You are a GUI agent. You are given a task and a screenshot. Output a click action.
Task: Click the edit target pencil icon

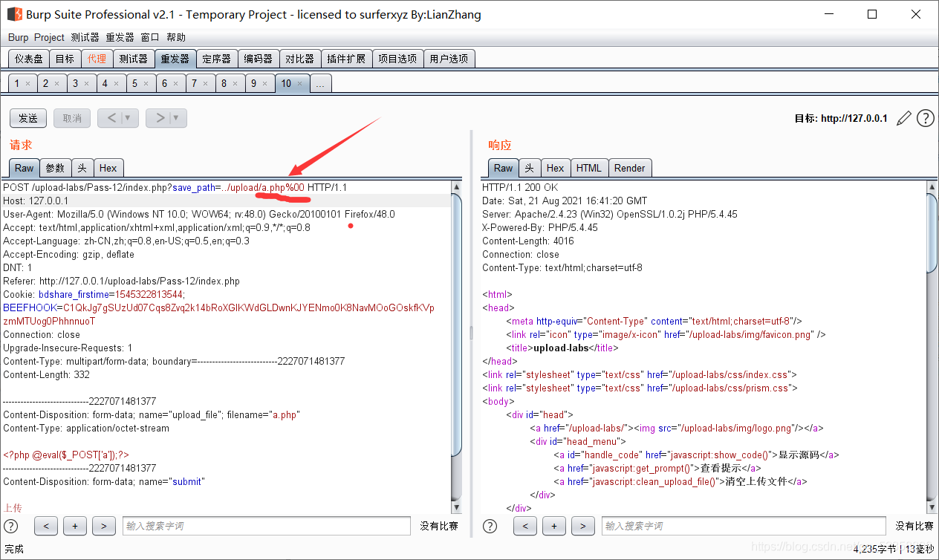(904, 118)
